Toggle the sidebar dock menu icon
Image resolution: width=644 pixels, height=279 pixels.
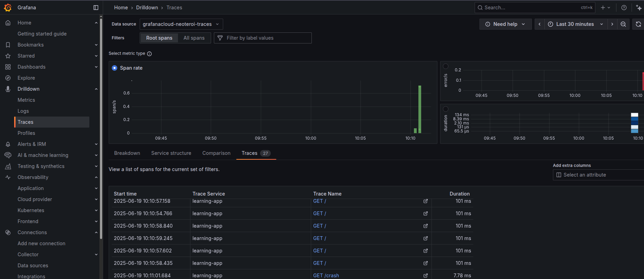click(x=96, y=8)
